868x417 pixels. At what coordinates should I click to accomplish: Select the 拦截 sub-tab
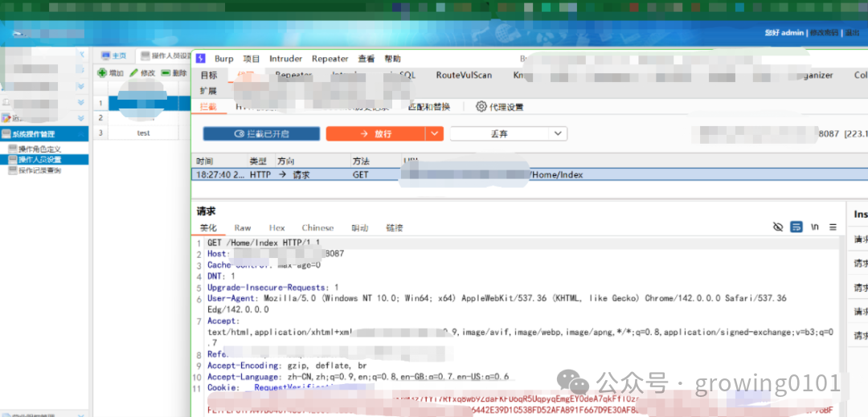coord(208,107)
